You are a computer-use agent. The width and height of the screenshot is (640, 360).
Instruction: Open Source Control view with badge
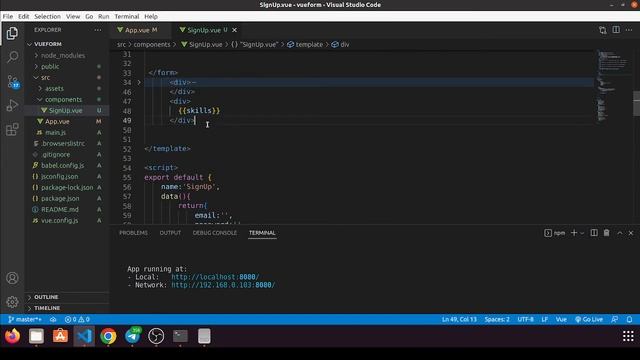(12, 81)
